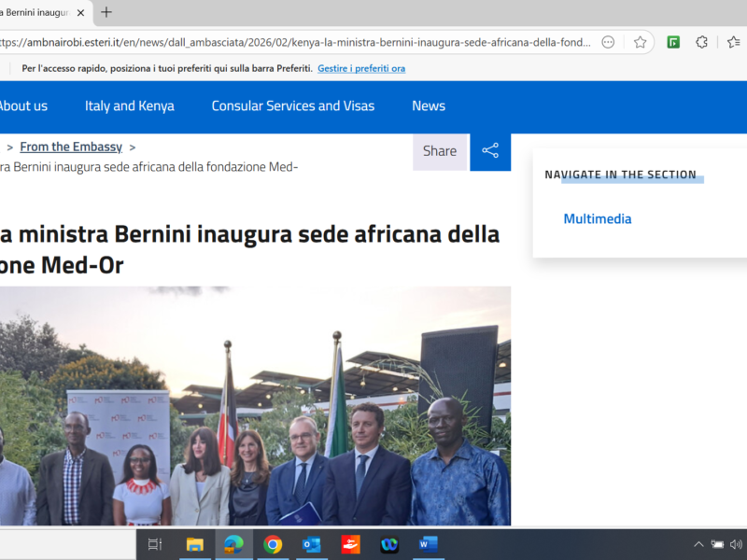Image resolution: width=747 pixels, height=560 pixels.
Task: Open Task View from the taskbar
Action: point(155,545)
